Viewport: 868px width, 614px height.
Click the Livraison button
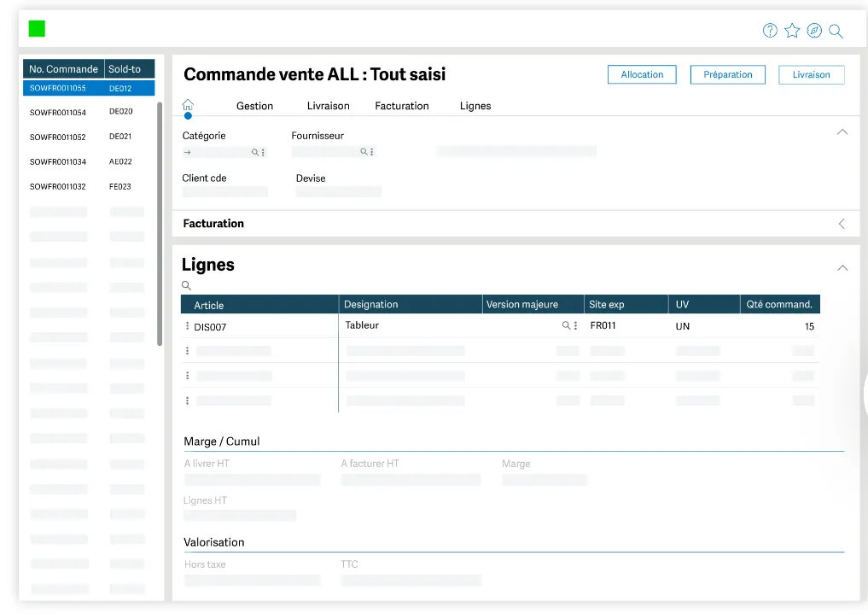[x=812, y=75]
